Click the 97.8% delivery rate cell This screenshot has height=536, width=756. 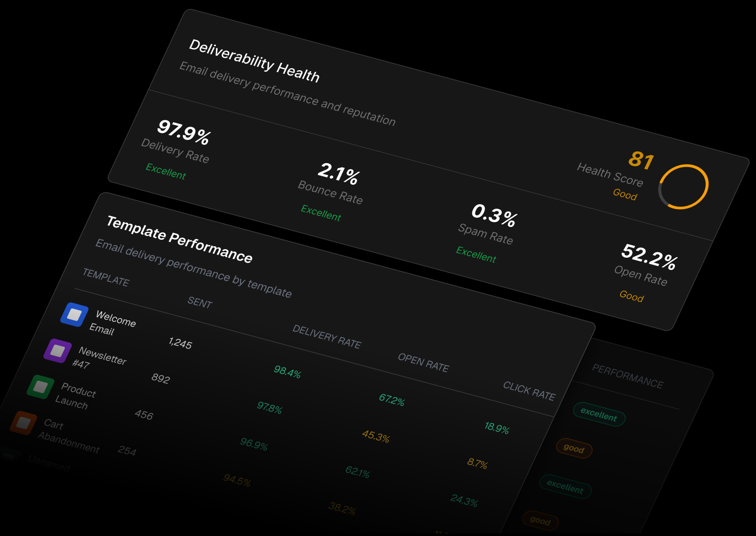(270, 408)
